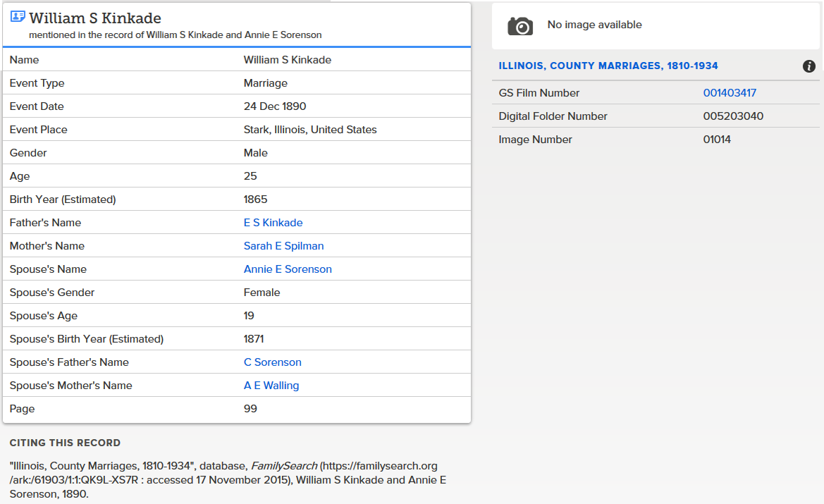Click the camera icon in the image panel

[x=520, y=25]
